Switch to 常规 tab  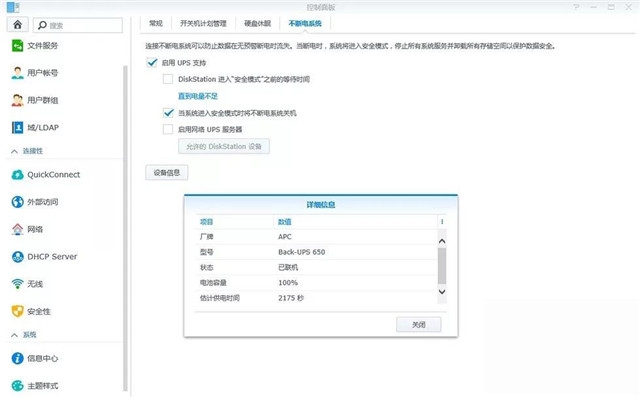[x=156, y=24]
